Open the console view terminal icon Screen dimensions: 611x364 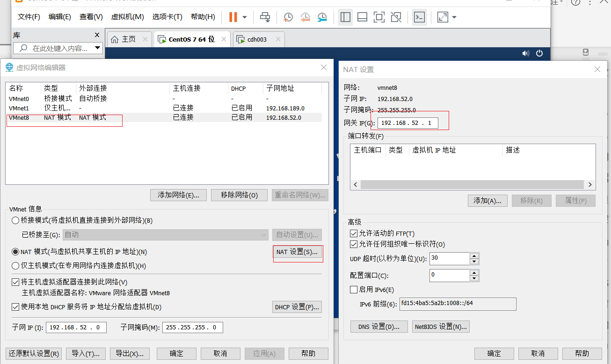pyautogui.click(x=419, y=17)
